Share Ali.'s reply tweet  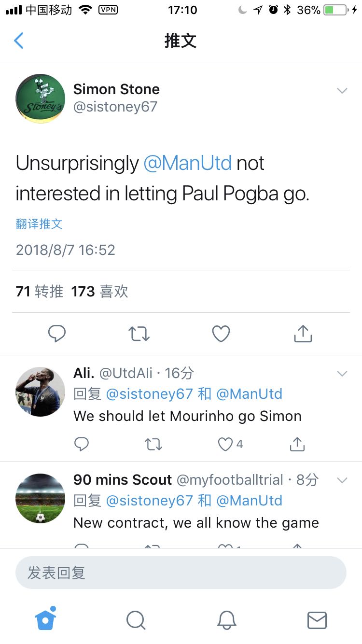coord(297,444)
